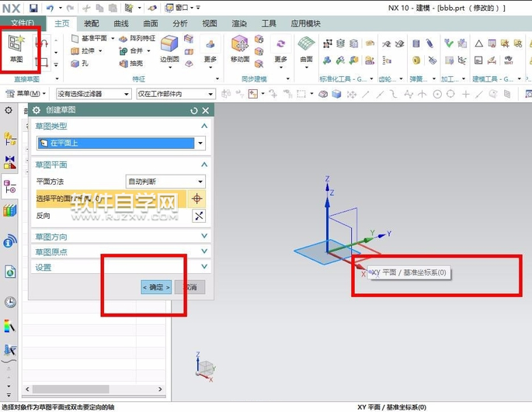Reset the 创建草图 dialog
Screen dimensions: 532x412
[x=194, y=111]
